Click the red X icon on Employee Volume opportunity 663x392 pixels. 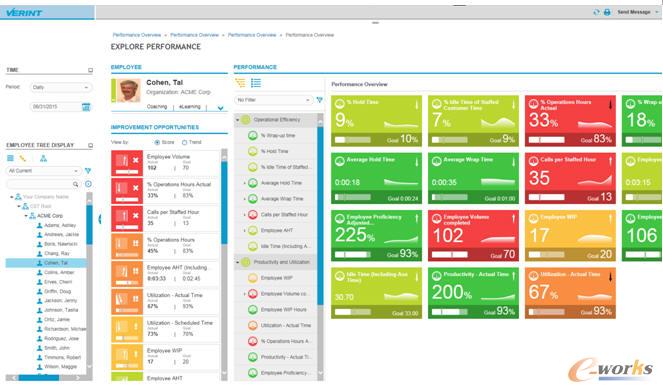[x=136, y=160]
